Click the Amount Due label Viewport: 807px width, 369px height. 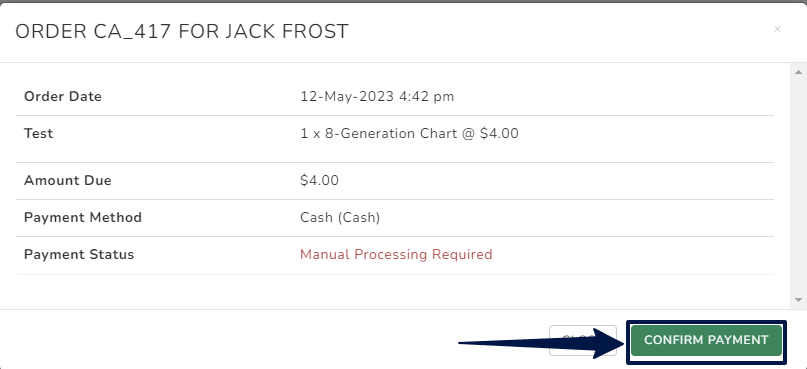(67, 181)
